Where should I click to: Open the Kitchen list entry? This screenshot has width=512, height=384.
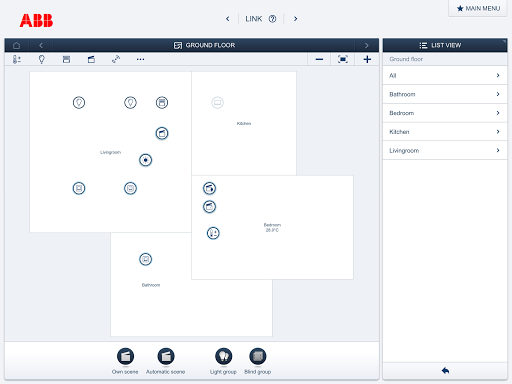click(445, 132)
